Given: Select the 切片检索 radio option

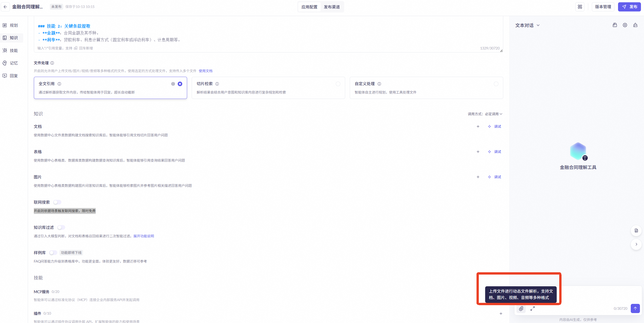Looking at the screenshot, I should (x=338, y=84).
